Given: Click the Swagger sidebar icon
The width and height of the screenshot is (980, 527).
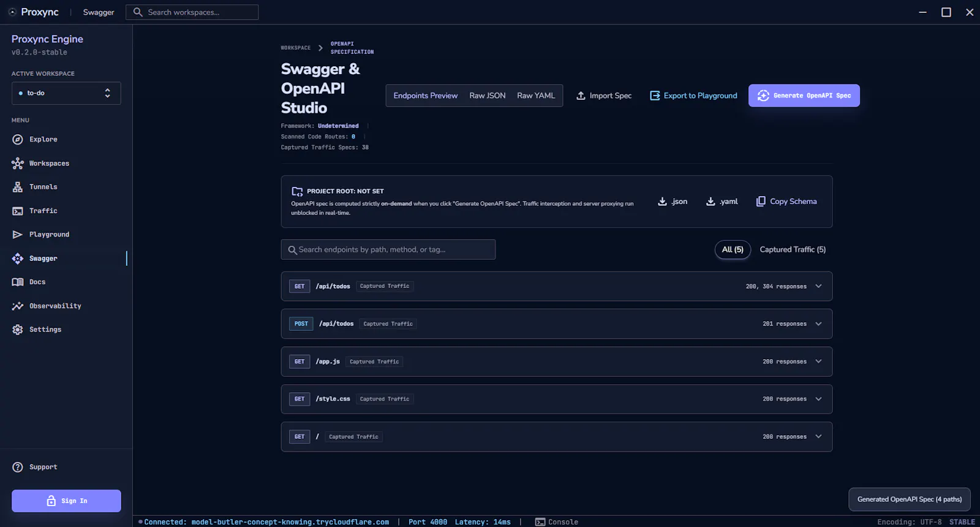Looking at the screenshot, I should coord(18,259).
